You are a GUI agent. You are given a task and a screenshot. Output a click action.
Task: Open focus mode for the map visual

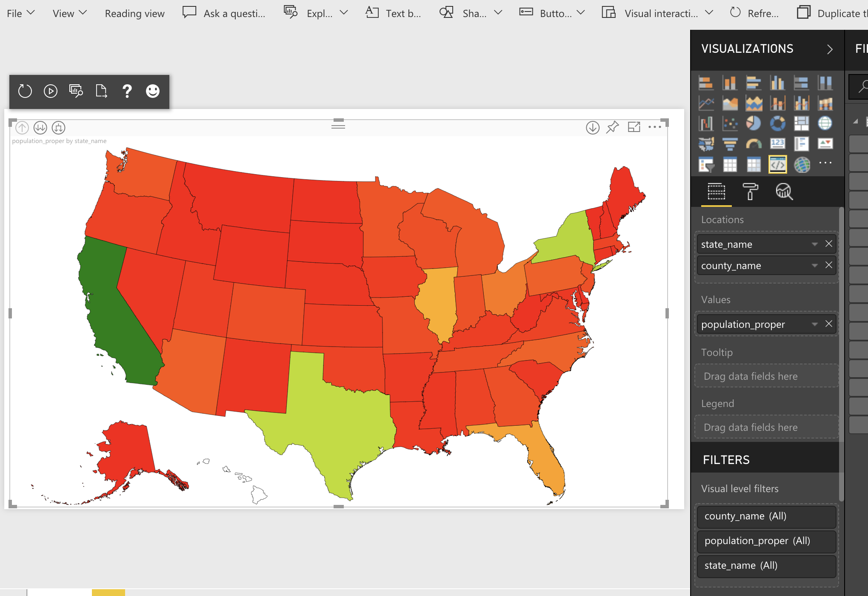(x=634, y=127)
